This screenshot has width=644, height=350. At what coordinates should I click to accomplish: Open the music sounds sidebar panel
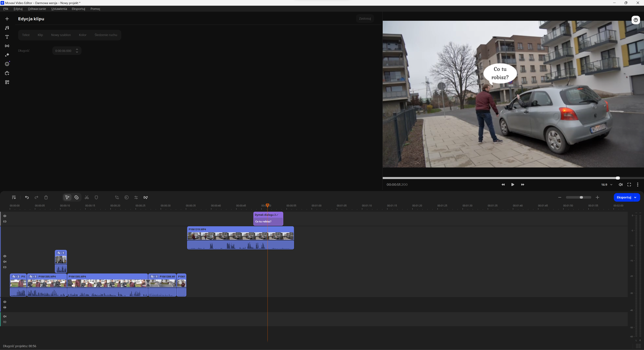(7, 28)
